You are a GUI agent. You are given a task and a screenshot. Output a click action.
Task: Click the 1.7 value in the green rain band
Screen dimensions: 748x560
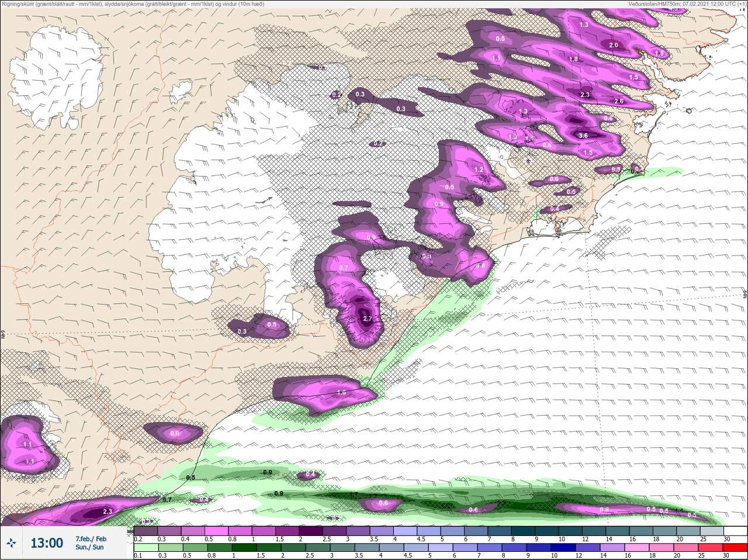click(354, 495)
